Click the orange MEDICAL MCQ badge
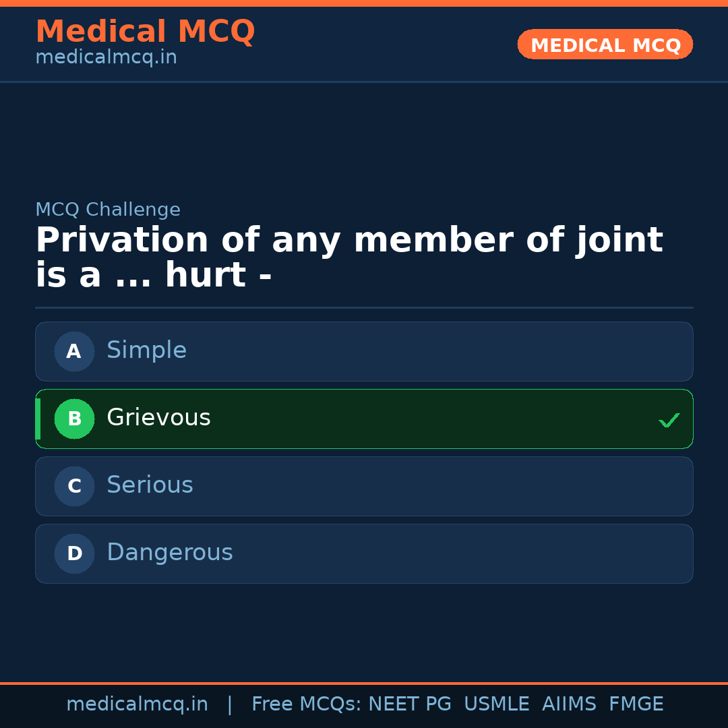Screen dimensions: 728x728 pos(605,44)
